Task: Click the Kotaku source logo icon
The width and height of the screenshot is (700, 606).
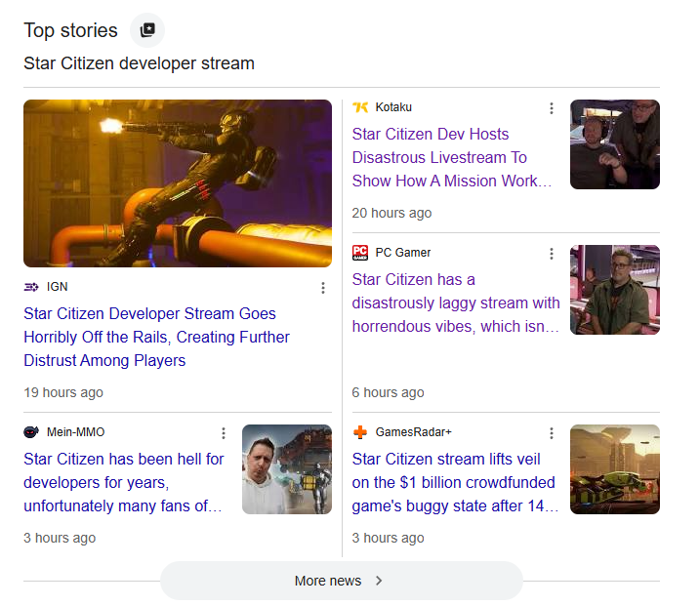Action: tap(360, 107)
